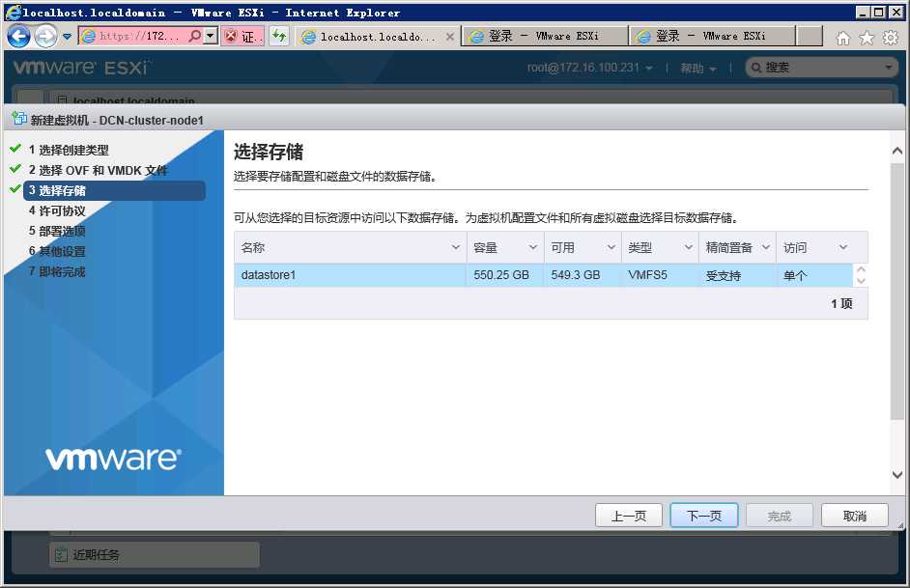Open the IE Tools gear icon
Viewport: 910px width, 588px height.
click(891, 39)
